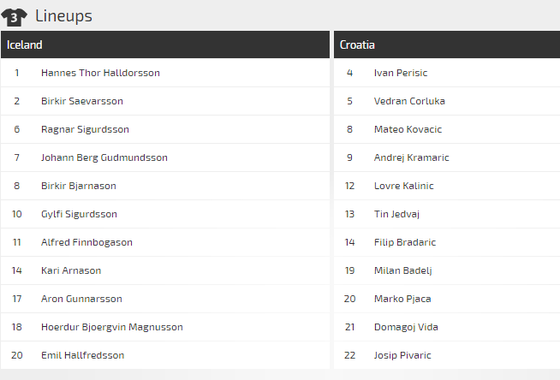Open Johann Berg Gudmundsson profile

[104, 158]
